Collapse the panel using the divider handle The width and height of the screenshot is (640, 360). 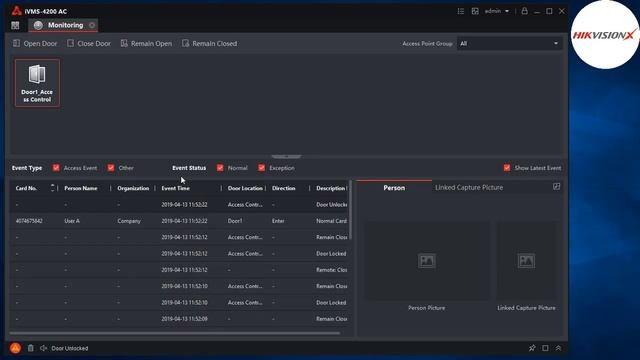(x=287, y=156)
